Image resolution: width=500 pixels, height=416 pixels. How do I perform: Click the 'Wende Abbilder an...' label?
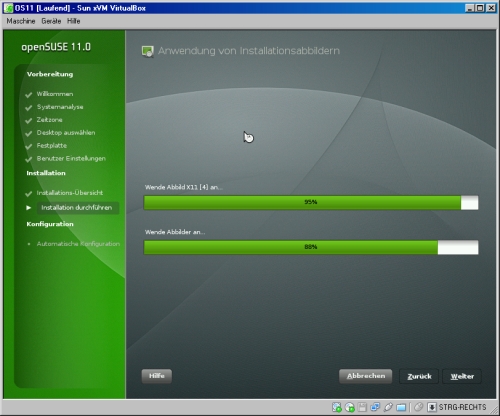point(175,232)
